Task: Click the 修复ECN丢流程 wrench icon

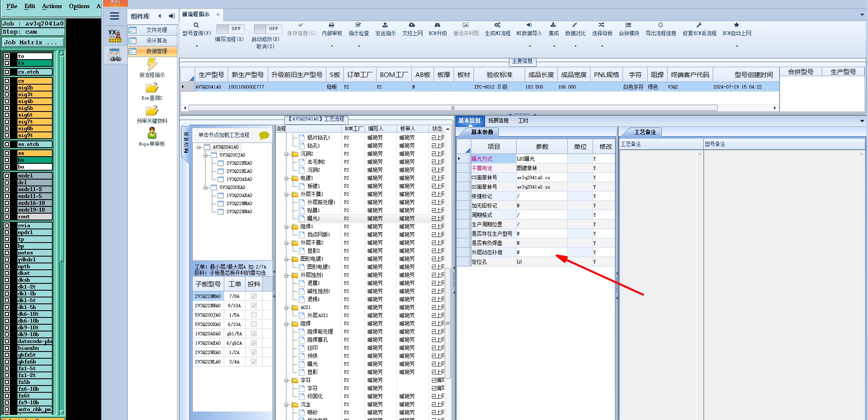Action: [x=699, y=25]
